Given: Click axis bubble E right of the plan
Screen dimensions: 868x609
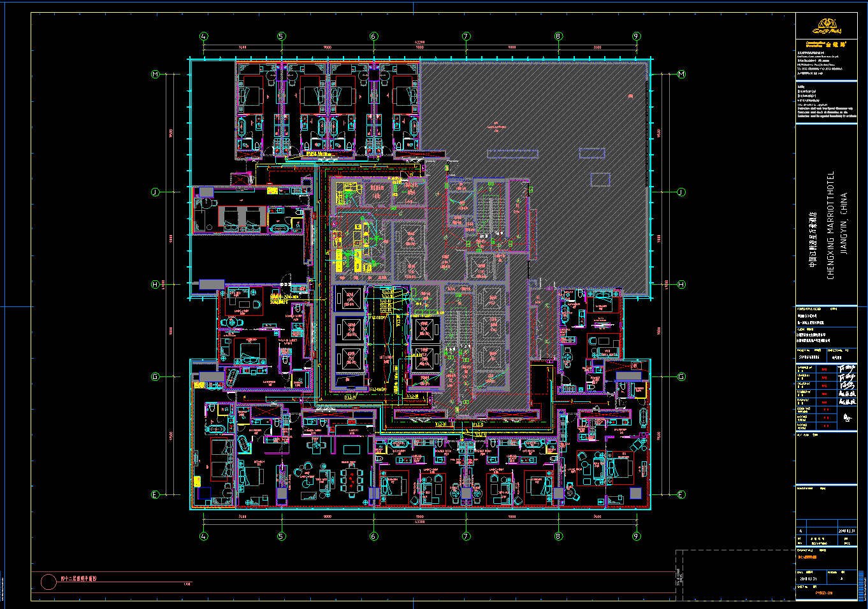Looking at the screenshot, I should pos(681,494).
